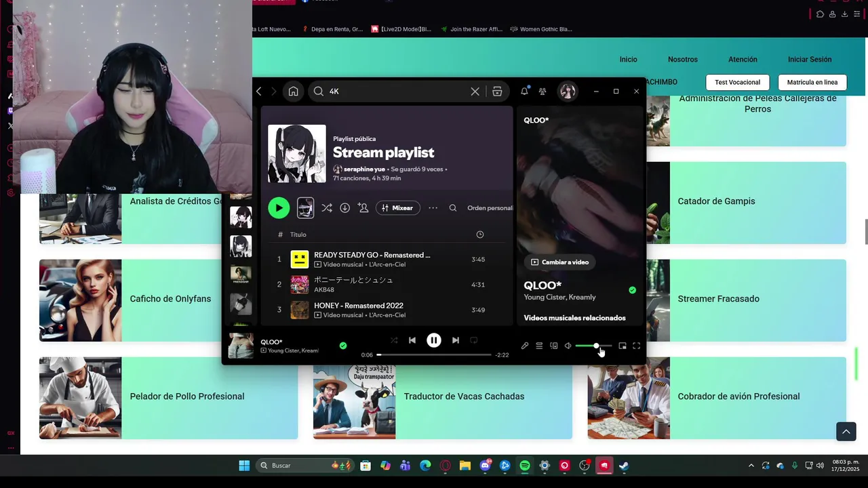Open Steam from the taskbar

click(x=624, y=466)
